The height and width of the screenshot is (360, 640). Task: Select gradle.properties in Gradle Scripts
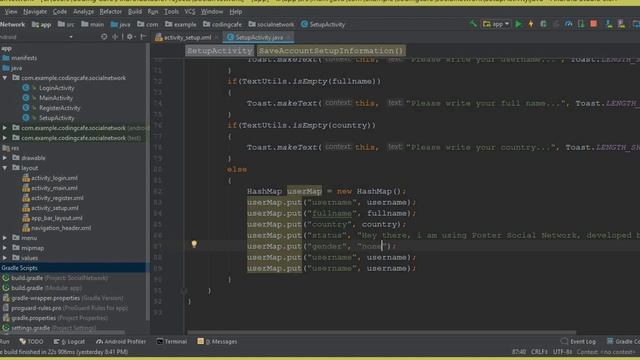[33, 318]
